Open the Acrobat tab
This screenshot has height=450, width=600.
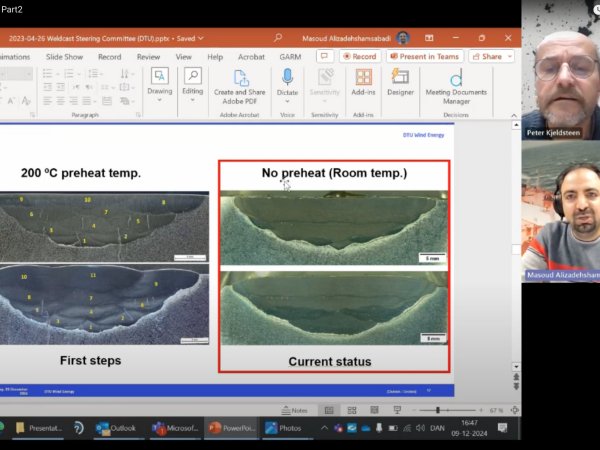pyautogui.click(x=251, y=57)
